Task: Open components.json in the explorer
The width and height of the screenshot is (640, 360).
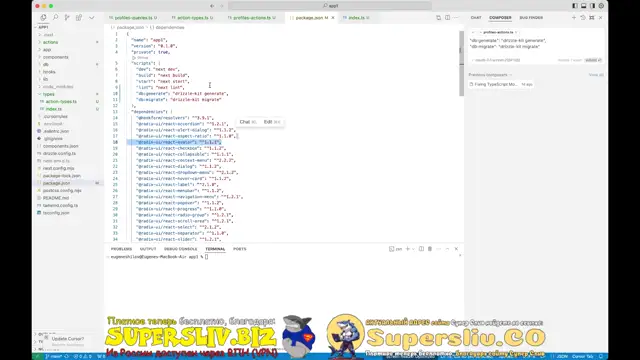Action: (60, 146)
